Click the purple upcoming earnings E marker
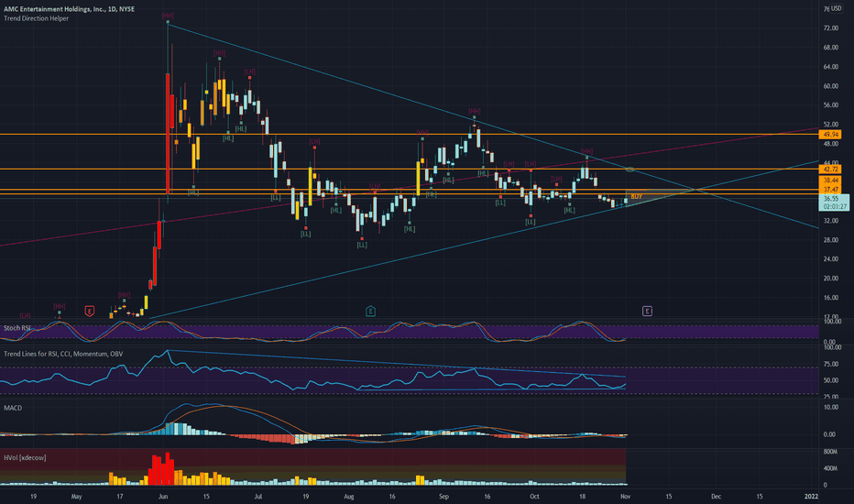This screenshot has height=504, width=854. tap(647, 312)
